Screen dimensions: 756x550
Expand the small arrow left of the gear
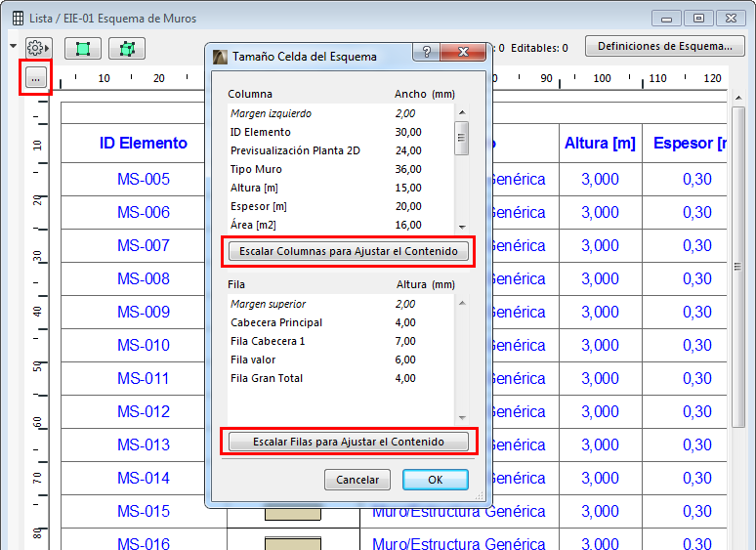coord(13,47)
